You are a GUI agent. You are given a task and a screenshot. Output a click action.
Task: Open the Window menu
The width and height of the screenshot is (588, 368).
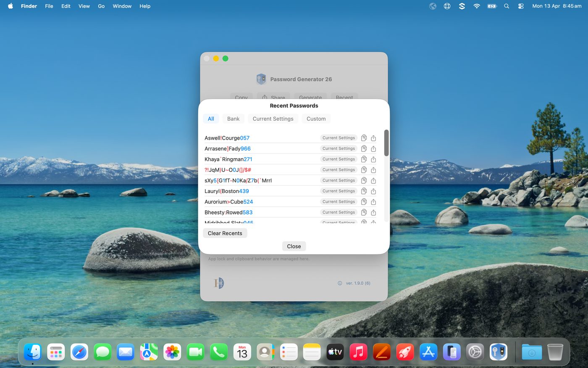122,6
